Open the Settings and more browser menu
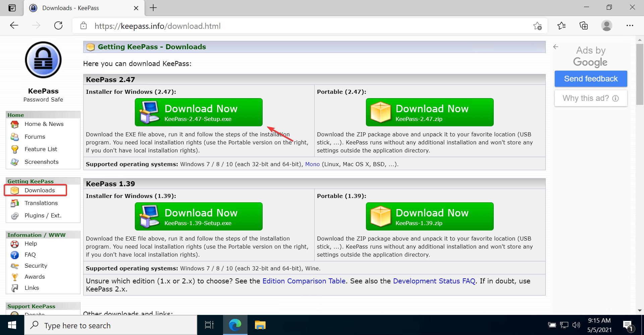This screenshot has height=335, width=644. (x=630, y=26)
